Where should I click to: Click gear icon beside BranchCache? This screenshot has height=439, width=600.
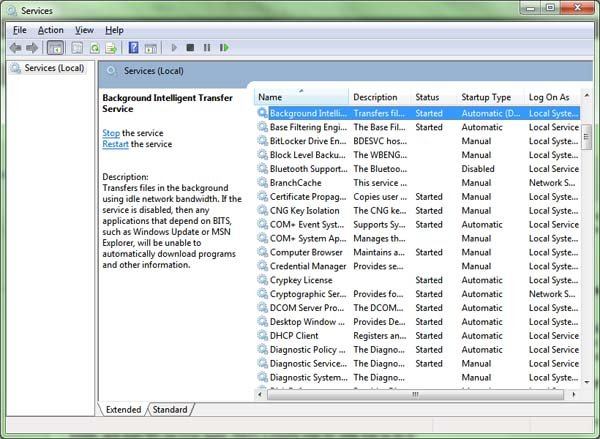[x=262, y=183]
